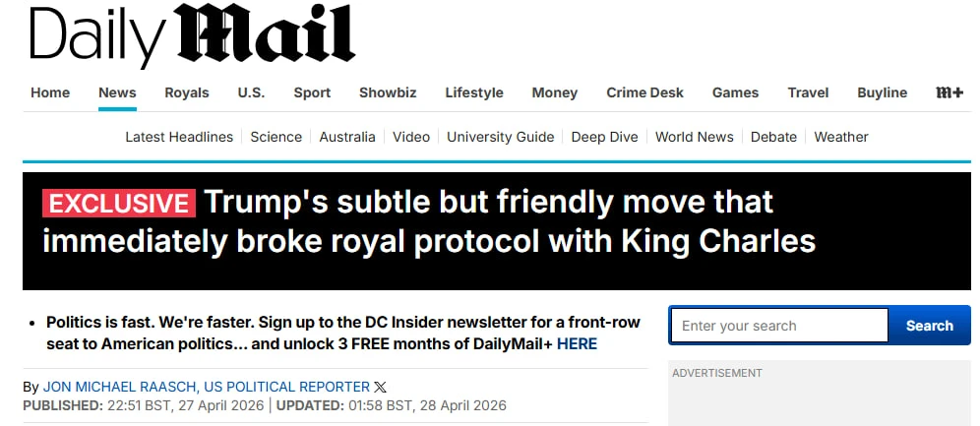
Task: Click the Latest Headlines link
Action: pyautogui.click(x=179, y=137)
